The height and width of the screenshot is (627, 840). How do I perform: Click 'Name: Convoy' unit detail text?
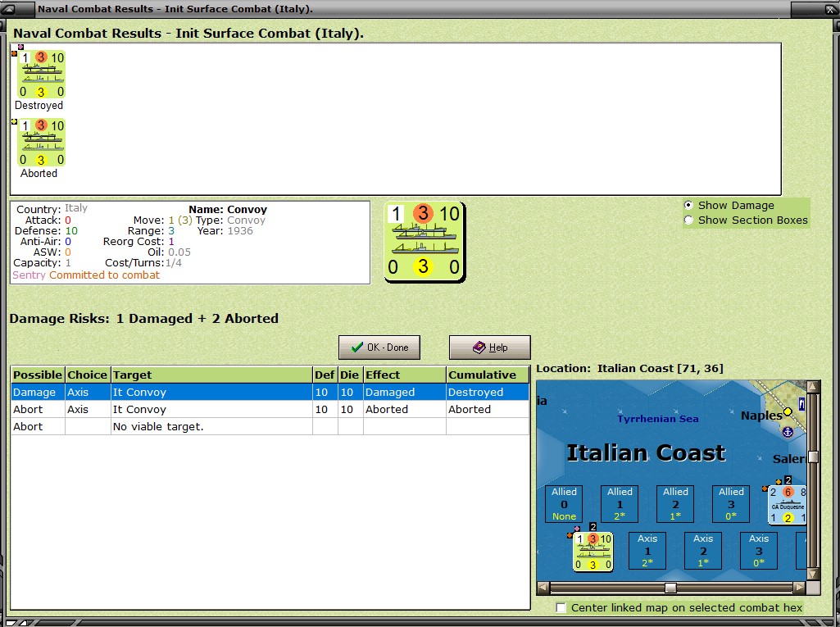coord(228,210)
